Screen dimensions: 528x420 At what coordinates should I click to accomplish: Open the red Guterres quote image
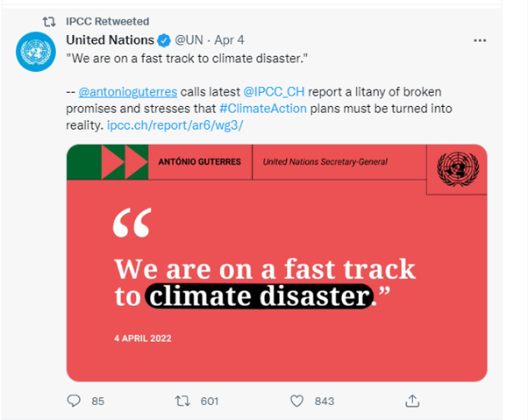(277, 263)
